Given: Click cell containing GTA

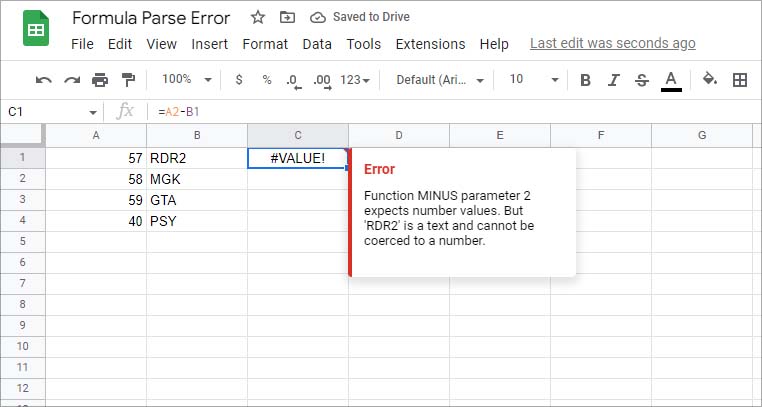Looking at the screenshot, I should click(x=197, y=200).
